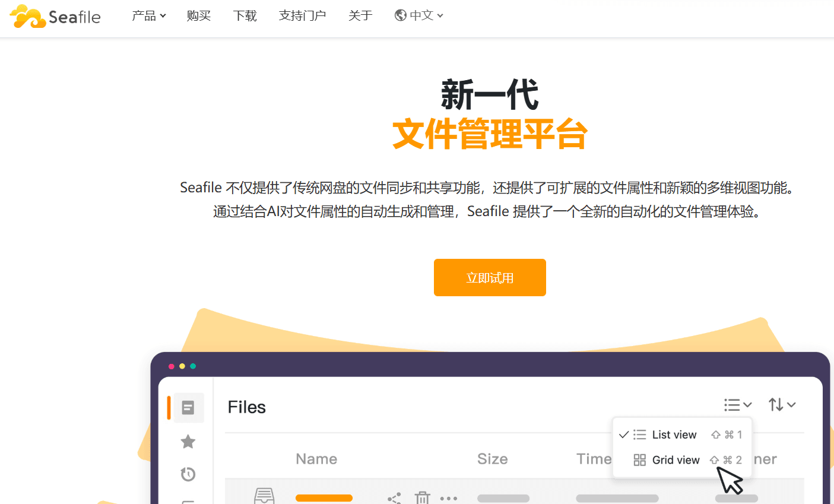
Task: Click the Files title in the mockup
Action: click(247, 407)
